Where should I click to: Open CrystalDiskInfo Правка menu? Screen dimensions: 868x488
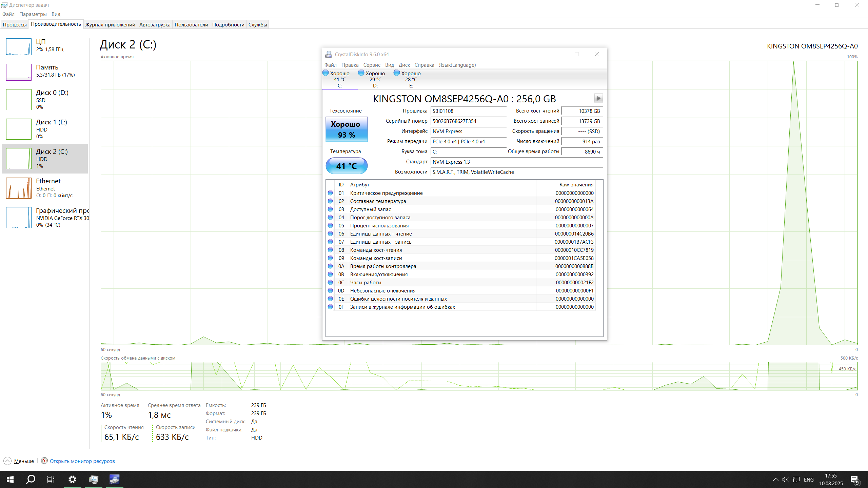pyautogui.click(x=350, y=65)
